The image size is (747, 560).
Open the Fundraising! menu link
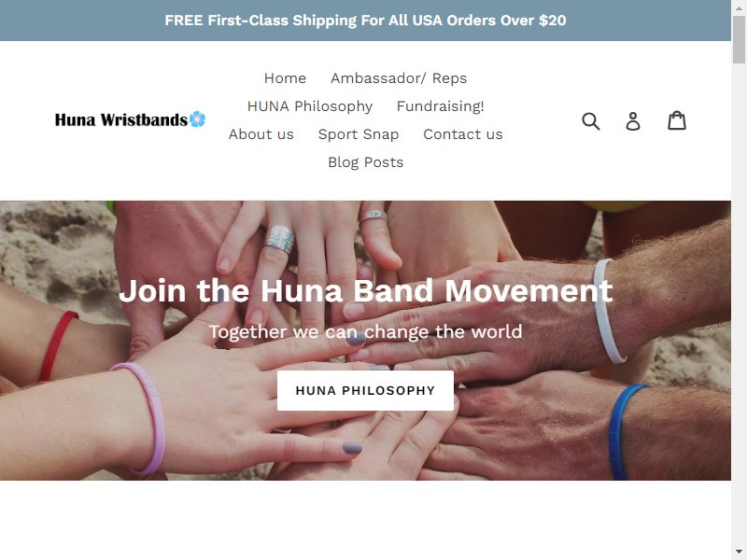click(440, 106)
